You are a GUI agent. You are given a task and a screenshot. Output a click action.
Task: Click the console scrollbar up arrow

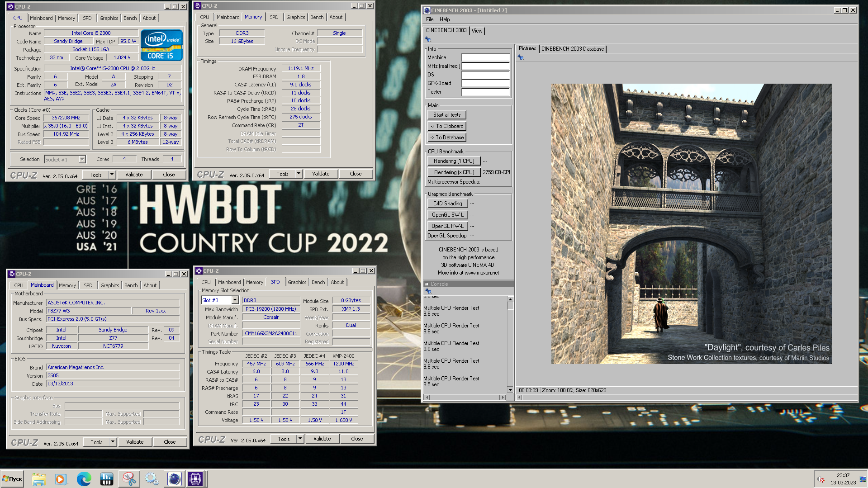pos(510,299)
